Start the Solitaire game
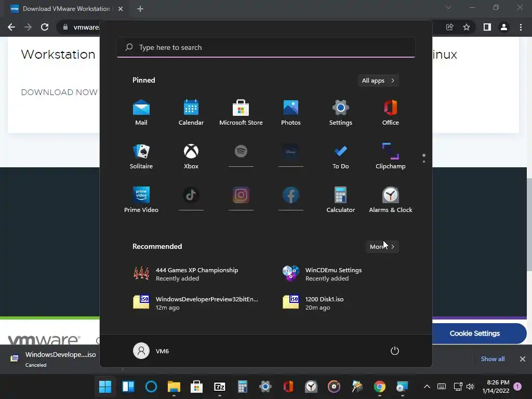This screenshot has width=532, height=399. tap(141, 156)
